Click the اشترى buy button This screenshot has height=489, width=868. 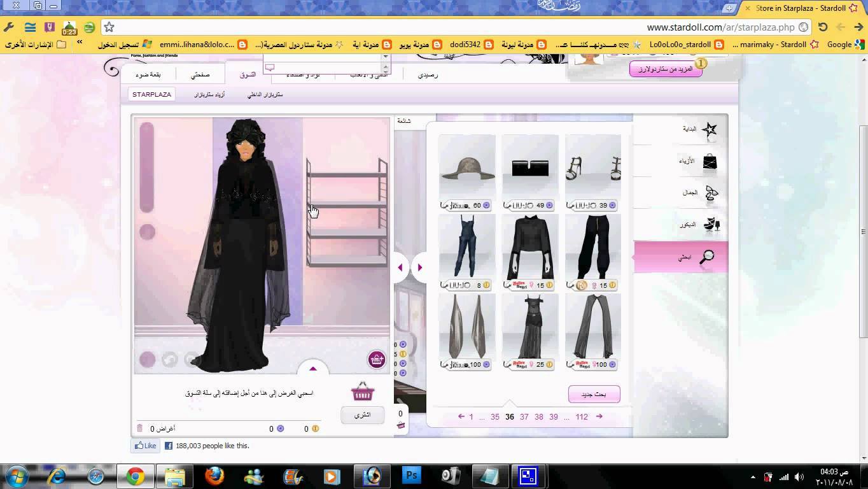[x=362, y=415]
